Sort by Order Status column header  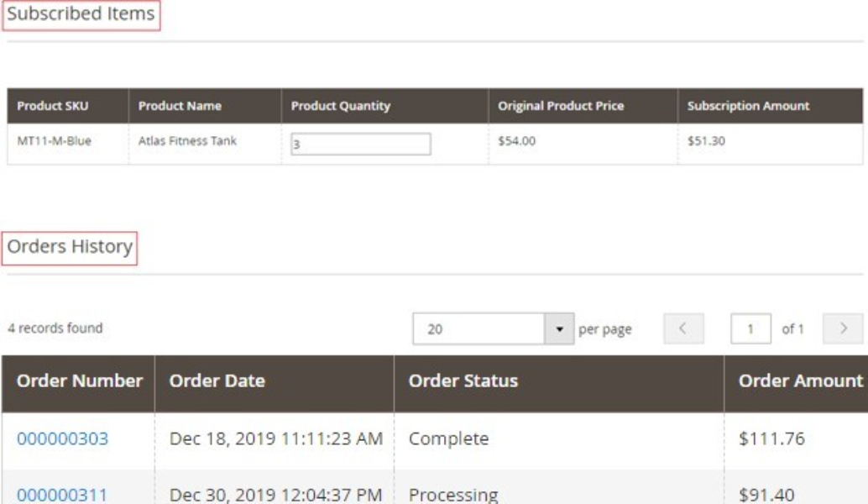[x=463, y=381]
